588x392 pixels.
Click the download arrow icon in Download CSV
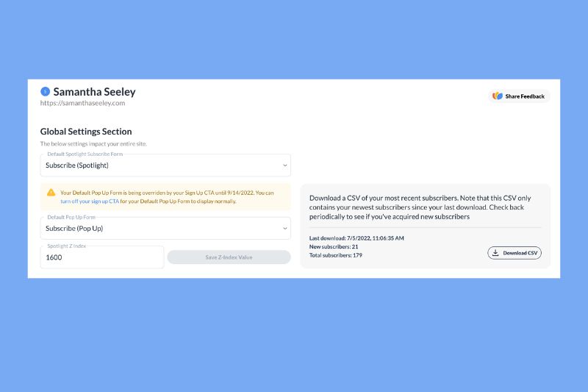[x=495, y=253]
